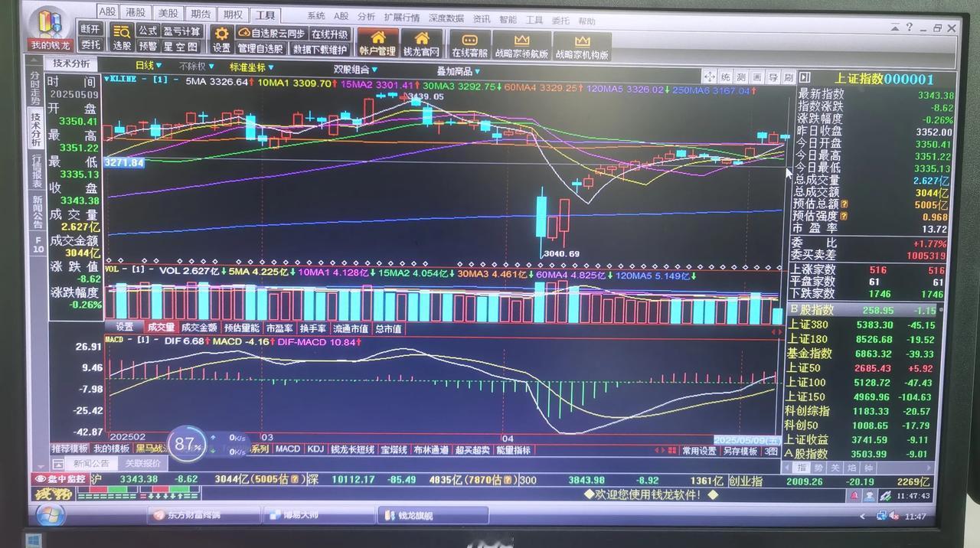Viewport: 980px width, 548px height.
Task: Open 钱龙官网 official website
Action: coord(421,44)
